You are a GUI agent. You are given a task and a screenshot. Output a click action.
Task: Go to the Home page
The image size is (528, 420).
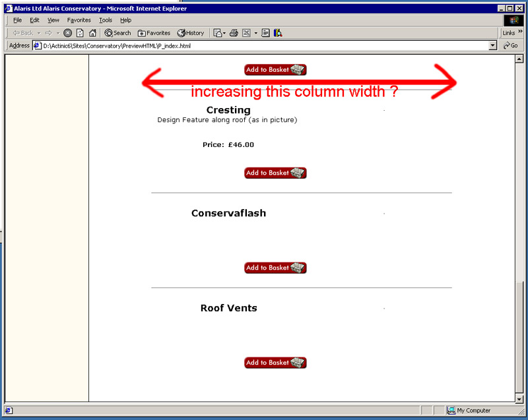pyautogui.click(x=92, y=33)
